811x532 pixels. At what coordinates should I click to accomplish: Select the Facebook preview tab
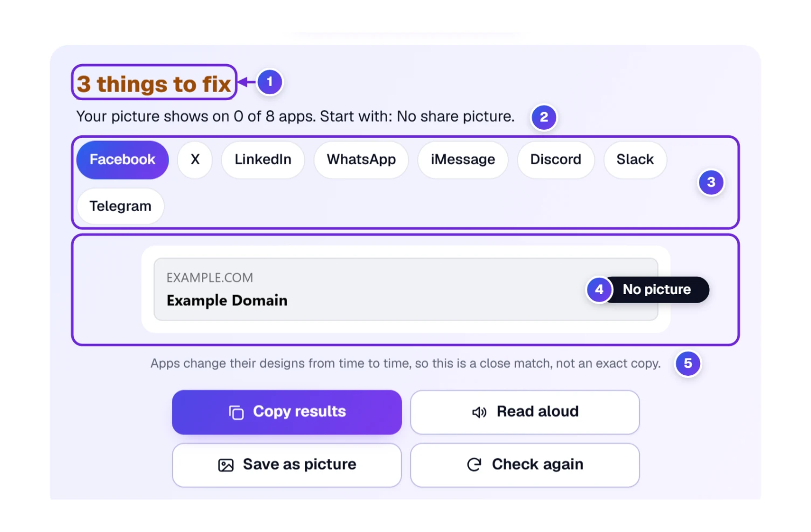(x=123, y=160)
